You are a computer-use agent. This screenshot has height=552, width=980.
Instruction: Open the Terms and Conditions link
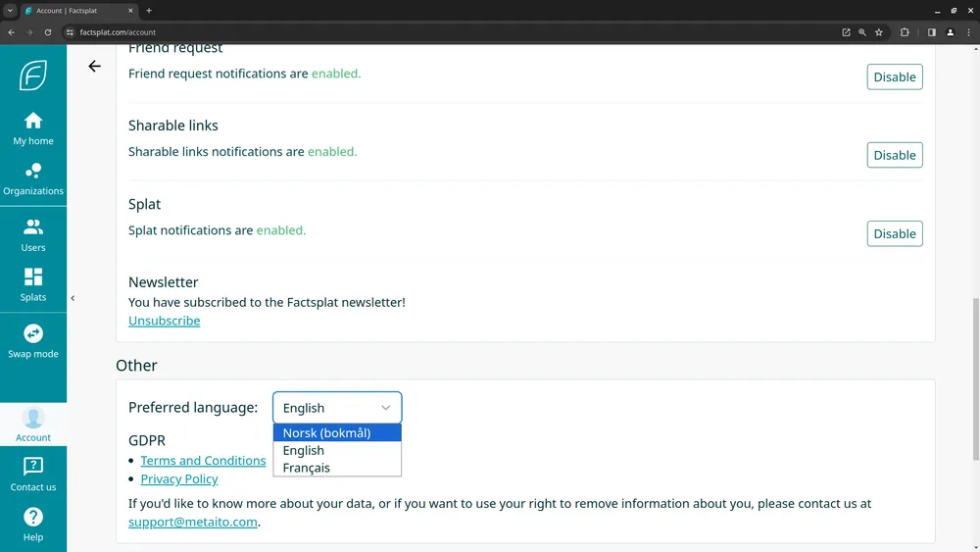coord(203,461)
